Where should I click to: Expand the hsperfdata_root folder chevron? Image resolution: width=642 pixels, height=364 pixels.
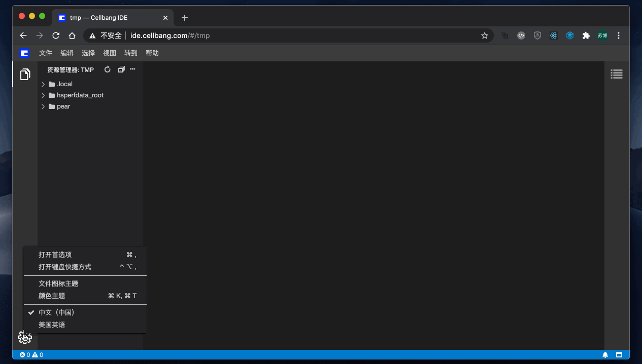tap(43, 95)
